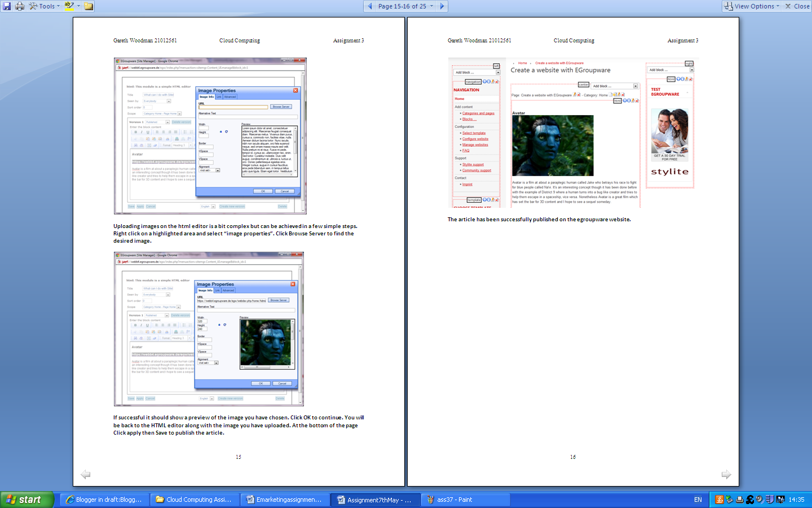Open the Tools dropdown menu
812x508 pixels.
45,6
